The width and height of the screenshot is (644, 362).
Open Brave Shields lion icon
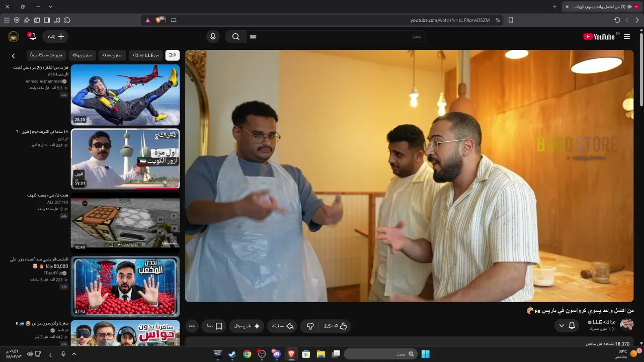click(160, 20)
